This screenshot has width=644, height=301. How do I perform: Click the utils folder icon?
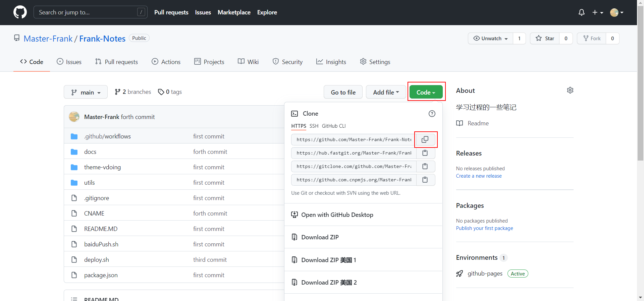74,183
